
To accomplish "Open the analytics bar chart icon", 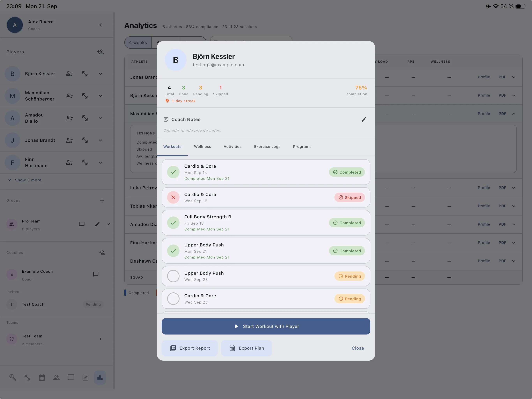I will point(100,377).
